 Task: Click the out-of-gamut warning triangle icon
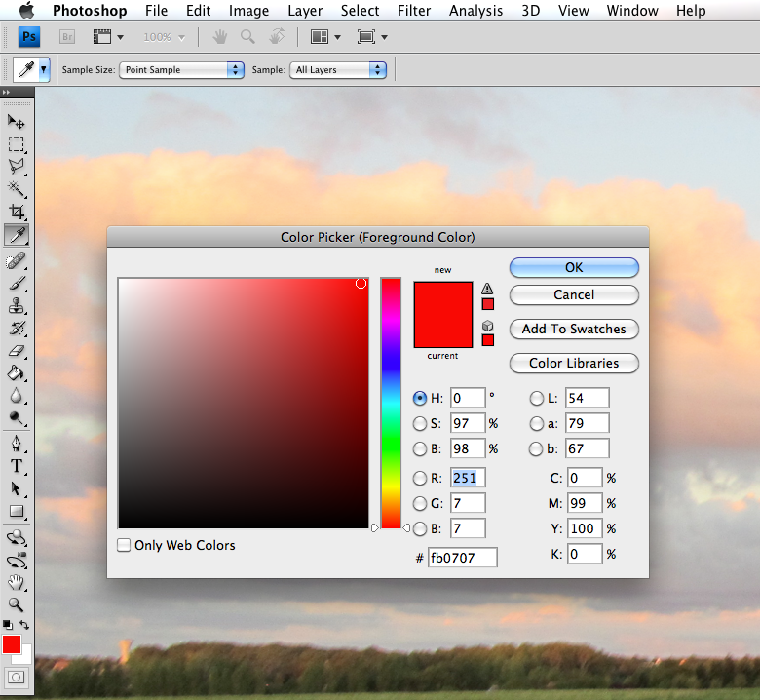(x=487, y=289)
